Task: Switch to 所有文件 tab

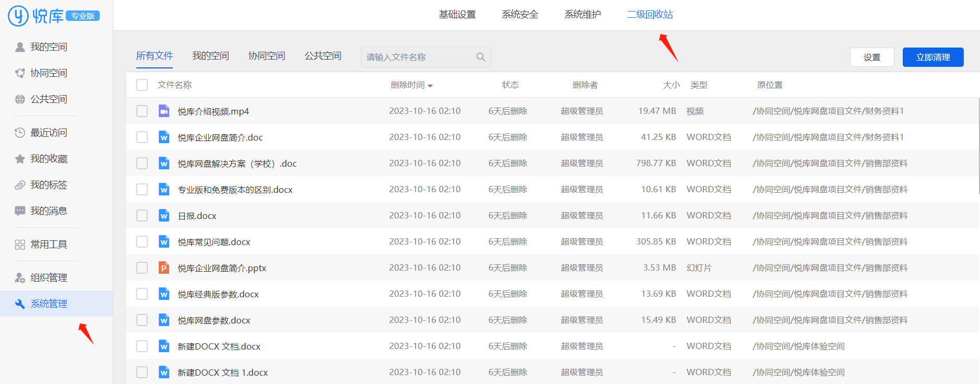Action: click(155, 56)
